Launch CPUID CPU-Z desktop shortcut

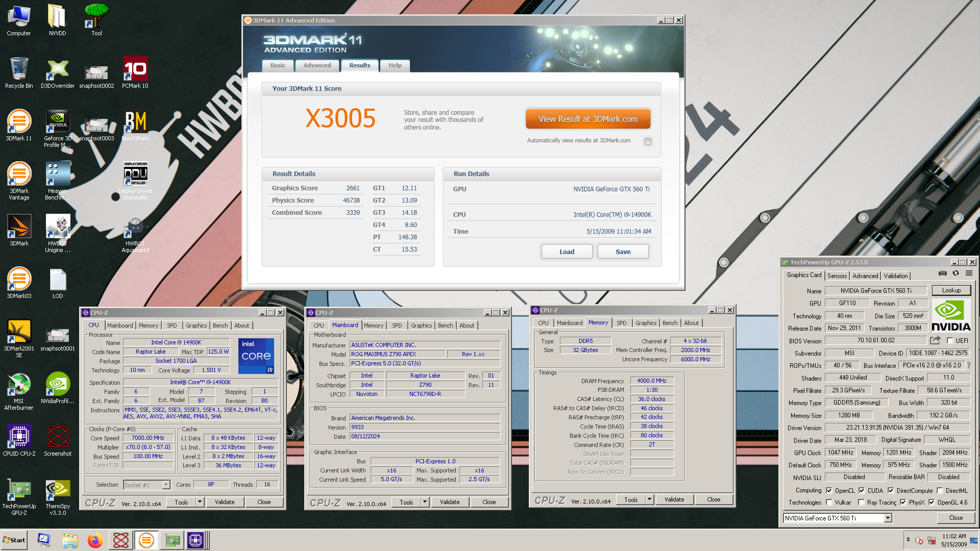(x=19, y=441)
